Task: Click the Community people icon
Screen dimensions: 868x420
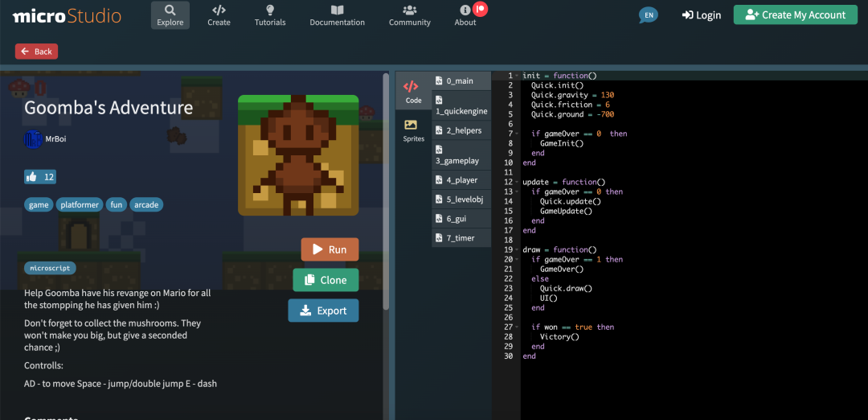Action: coord(410,10)
